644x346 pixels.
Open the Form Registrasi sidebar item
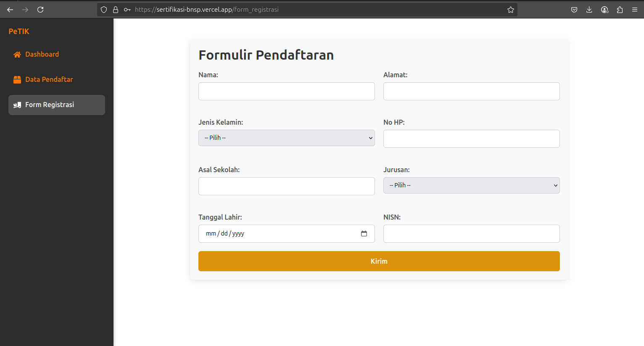click(x=57, y=105)
